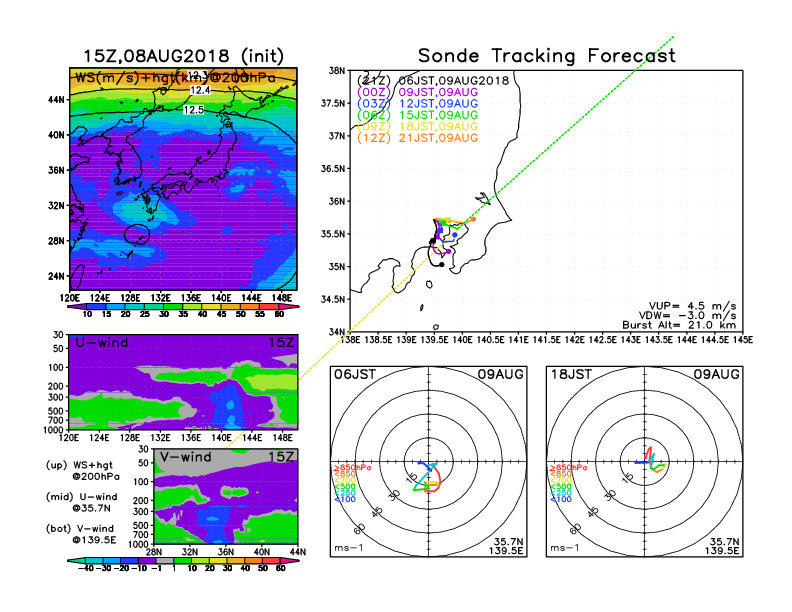Click the "ms-1" unit in 06JST hodograph
This screenshot has width=792, height=612.
pyautogui.click(x=349, y=548)
